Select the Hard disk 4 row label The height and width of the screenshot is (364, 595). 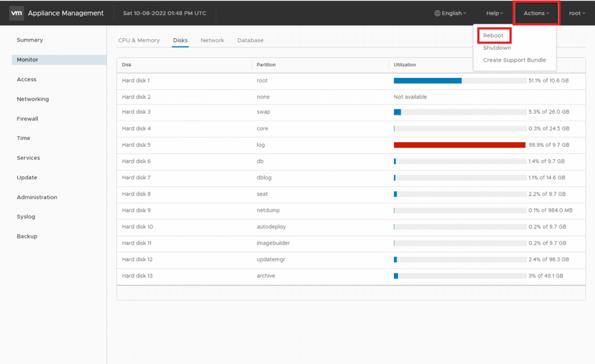click(x=136, y=128)
